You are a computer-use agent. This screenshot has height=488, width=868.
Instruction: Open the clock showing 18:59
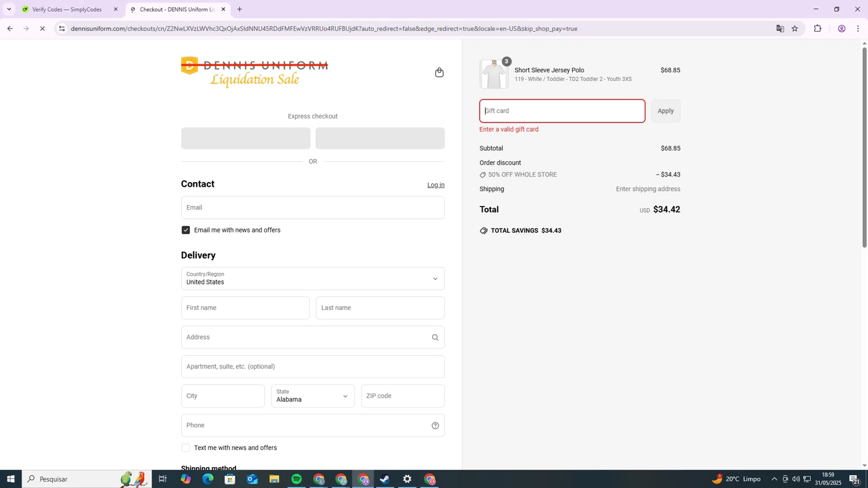(x=828, y=479)
